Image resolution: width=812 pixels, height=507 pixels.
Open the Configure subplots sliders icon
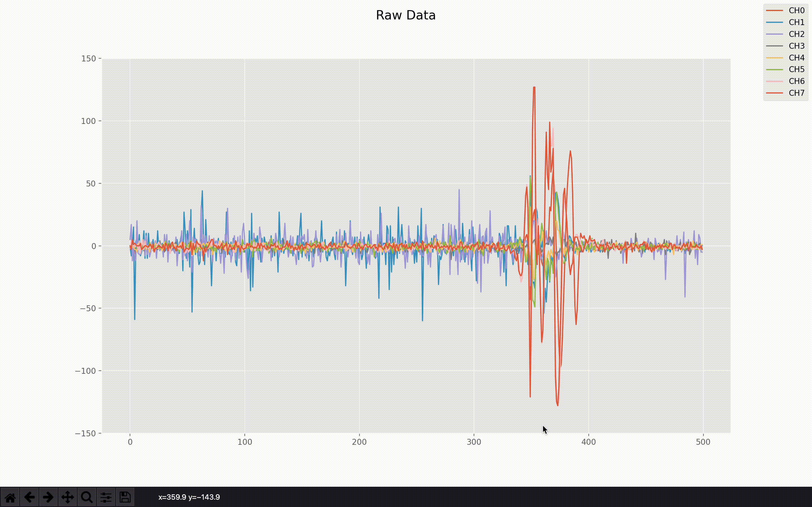106,497
